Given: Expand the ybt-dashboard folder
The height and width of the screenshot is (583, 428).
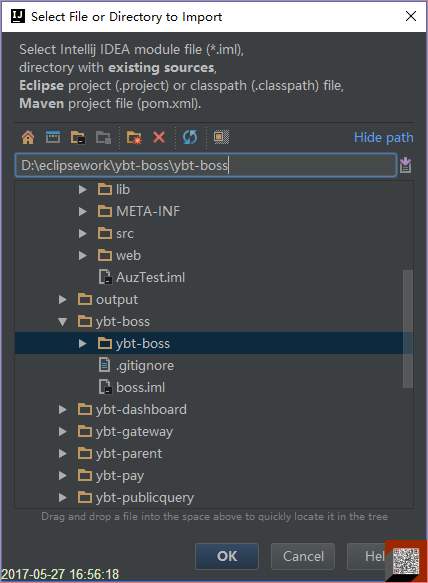Looking at the screenshot, I should pyautogui.click(x=63, y=409).
